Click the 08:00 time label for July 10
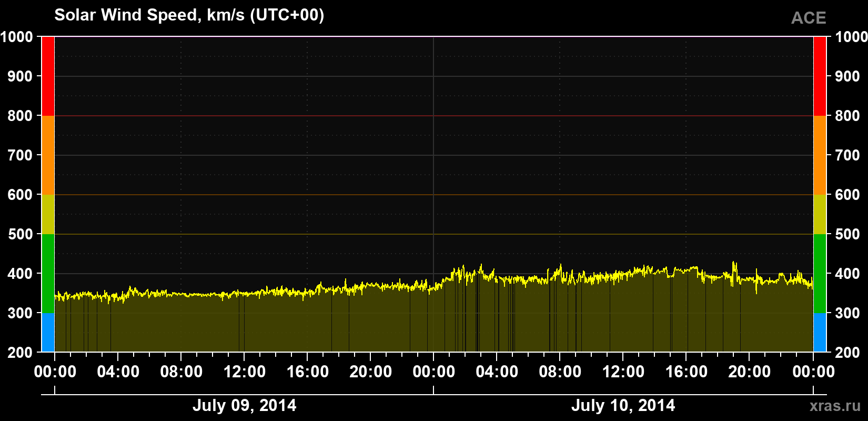Viewport: 868px width, 421px height. click(x=560, y=372)
